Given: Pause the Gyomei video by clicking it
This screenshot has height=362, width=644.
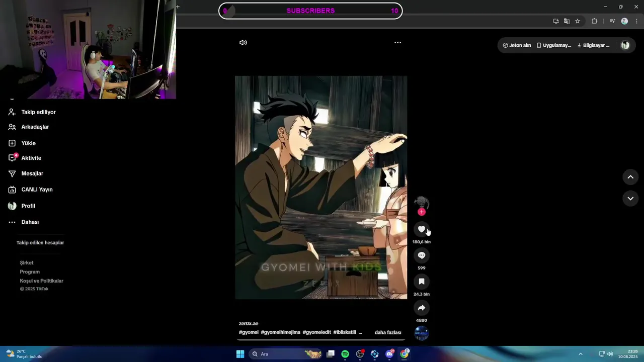Looking at the screenshot, I should pos(321,188).
